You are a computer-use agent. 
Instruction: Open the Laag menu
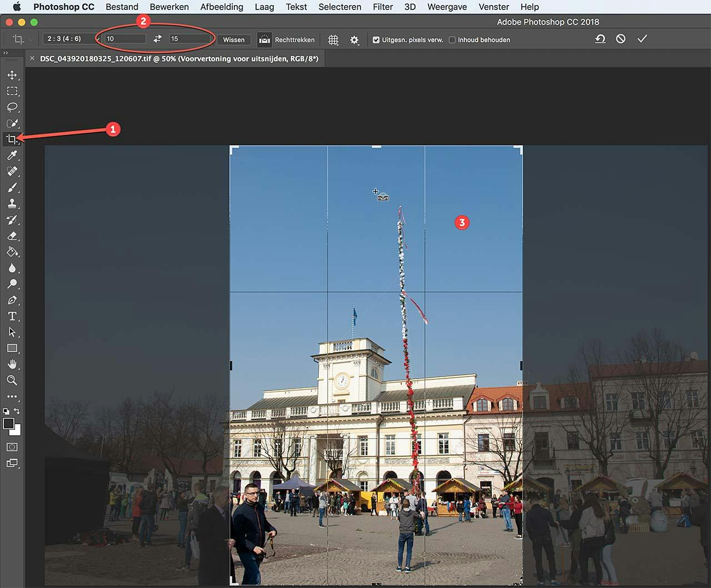tap(264, 7)
